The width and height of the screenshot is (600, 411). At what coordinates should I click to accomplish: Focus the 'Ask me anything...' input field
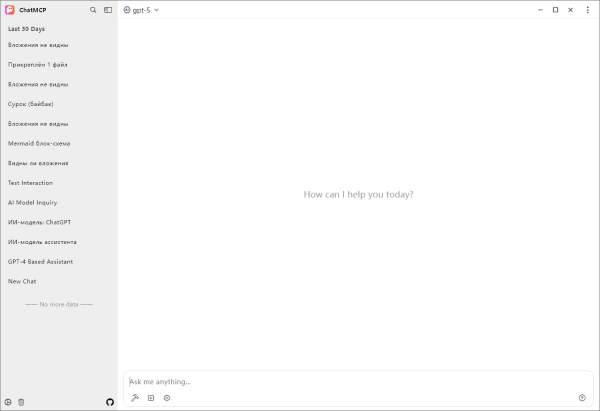(x=350, y=381)
